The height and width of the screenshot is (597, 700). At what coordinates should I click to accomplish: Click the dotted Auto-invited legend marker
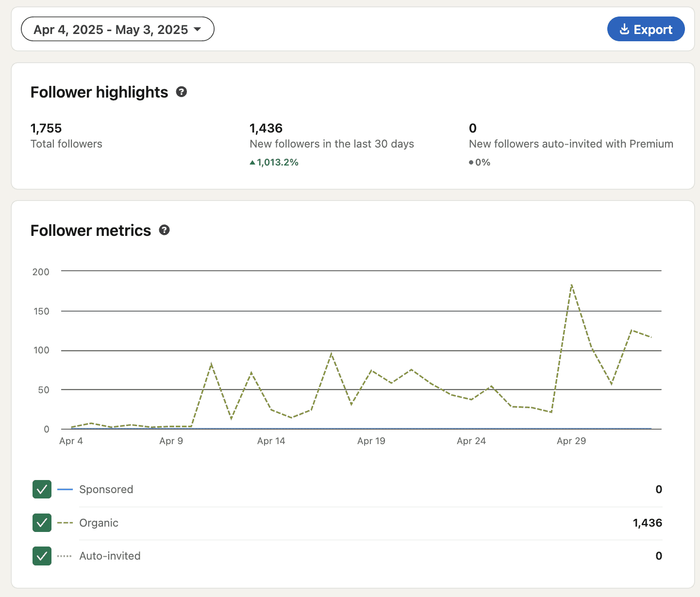65,556
